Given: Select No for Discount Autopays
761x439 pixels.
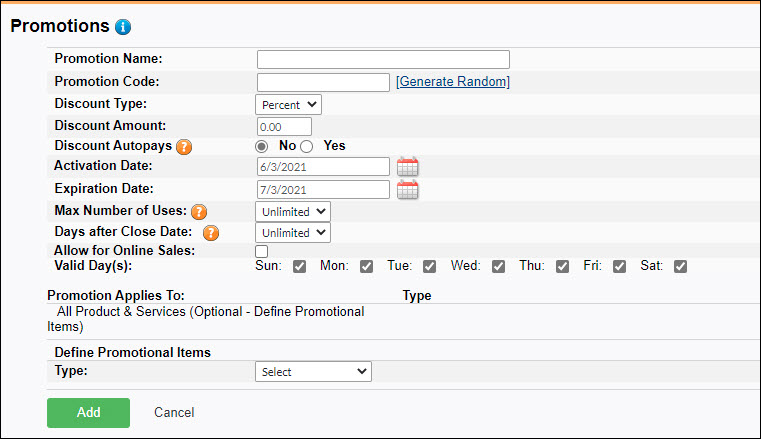Looking at the screenshot, I should pos(263,146).
